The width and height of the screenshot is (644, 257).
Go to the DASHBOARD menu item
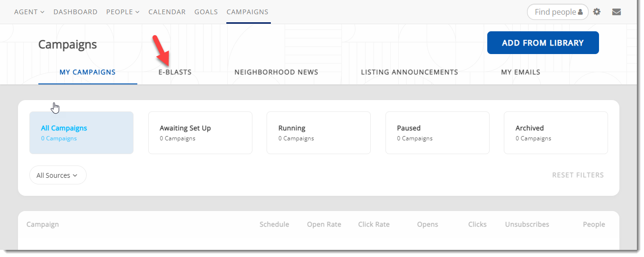pos(75,12)
